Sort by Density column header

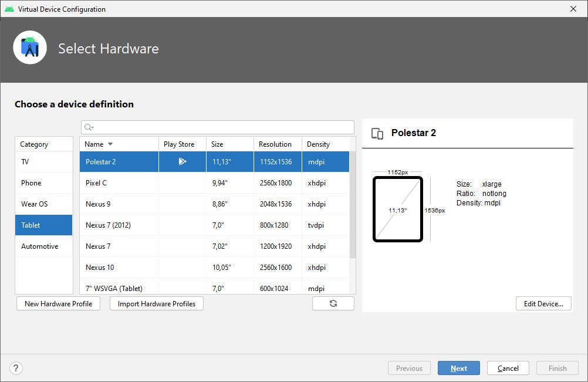tap(326, 144)
